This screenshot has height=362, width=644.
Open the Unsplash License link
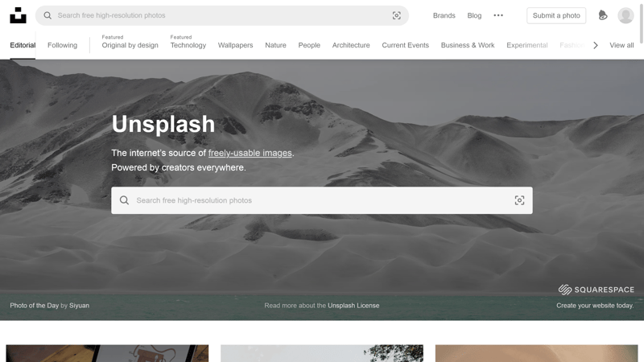tap(353, 306)
